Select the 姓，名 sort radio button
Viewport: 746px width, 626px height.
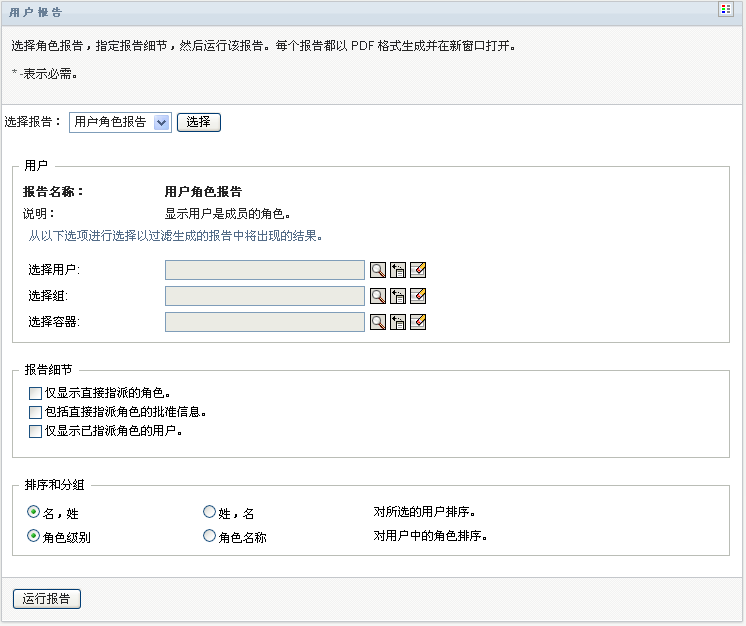click(209, 512)
